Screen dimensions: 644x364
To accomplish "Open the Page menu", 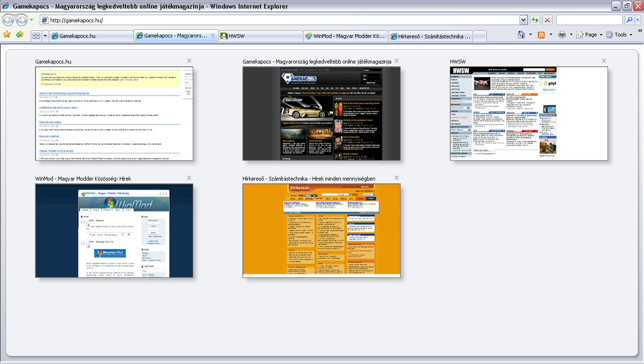I will click(589, 35).
